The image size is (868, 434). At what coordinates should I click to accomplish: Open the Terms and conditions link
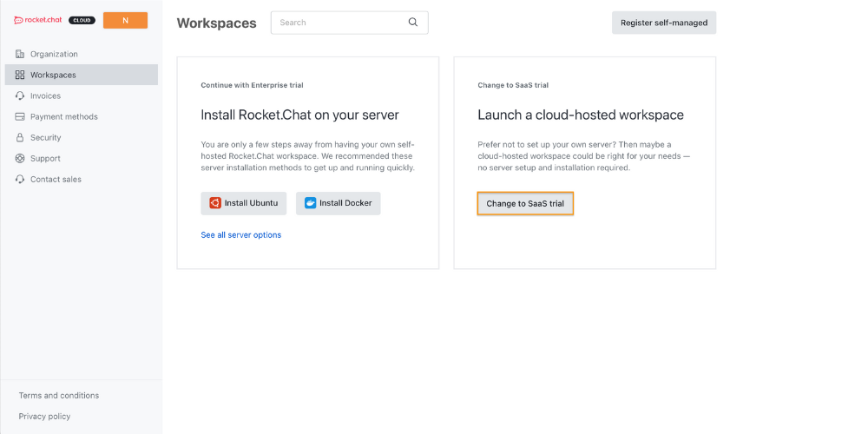[x=59, y=395]
